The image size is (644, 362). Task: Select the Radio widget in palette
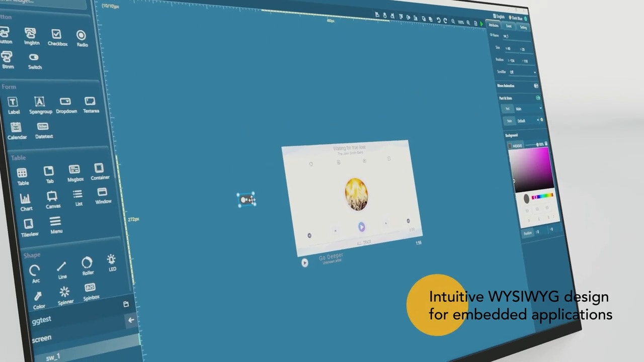[x=81, y=37]
